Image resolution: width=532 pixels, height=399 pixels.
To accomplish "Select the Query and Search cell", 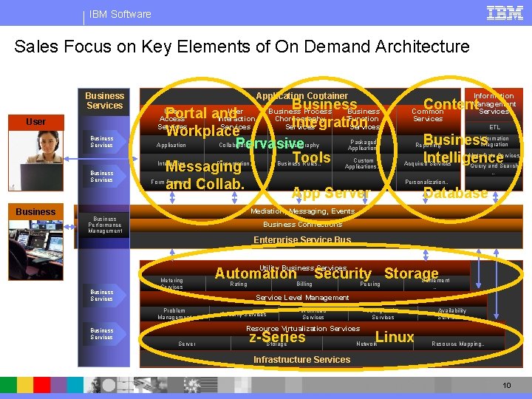I will click(x=494, y=168).
